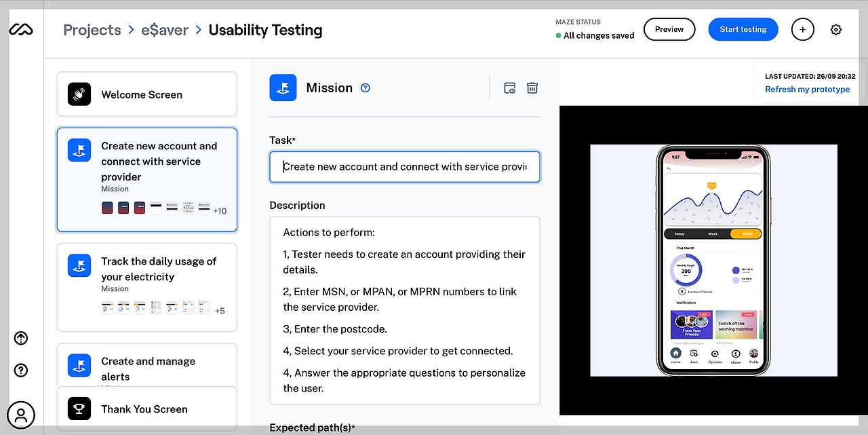Tap Switch off the washing machine card
Image resolution: width=868 pixels, height=435 pixels.
coord(736,325)
